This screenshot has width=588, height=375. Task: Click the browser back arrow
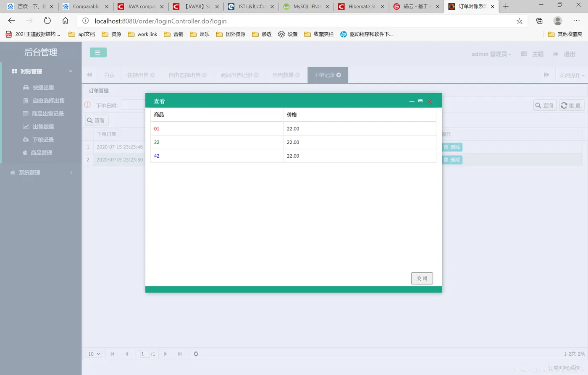[x=11, y=21]
